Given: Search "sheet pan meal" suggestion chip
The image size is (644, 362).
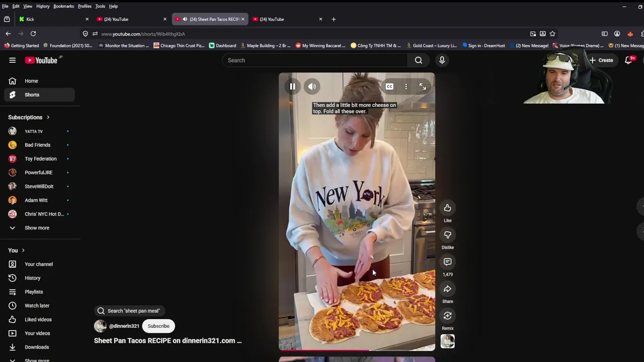Looking at the screenshot, I should pyautogui.click(x=129, y=311).
